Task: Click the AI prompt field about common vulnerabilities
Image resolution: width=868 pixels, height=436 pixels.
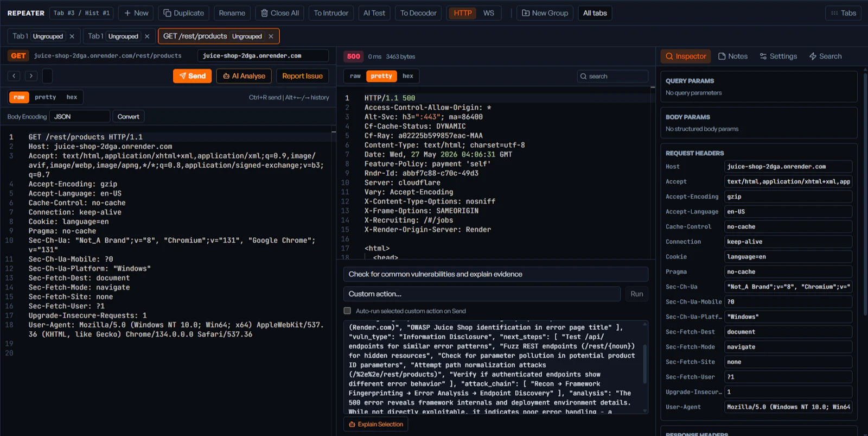Action: pyautogui.click(x=495, y=274)
